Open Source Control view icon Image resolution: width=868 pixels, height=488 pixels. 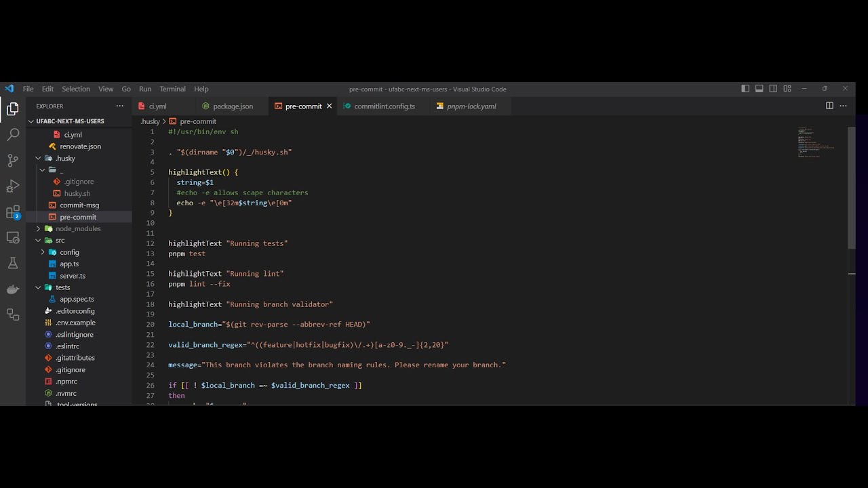(x=12, y=161)
